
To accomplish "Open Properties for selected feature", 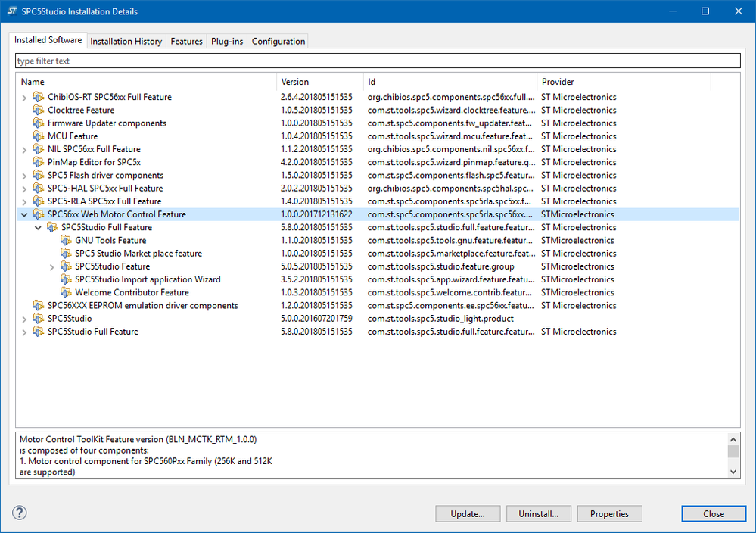I will (609, 514).
